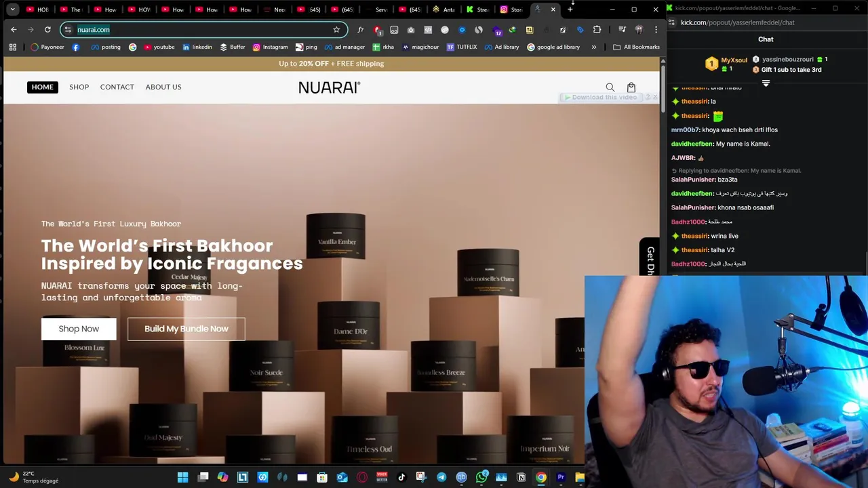Open the magichour bookmark

pos(420,47)
